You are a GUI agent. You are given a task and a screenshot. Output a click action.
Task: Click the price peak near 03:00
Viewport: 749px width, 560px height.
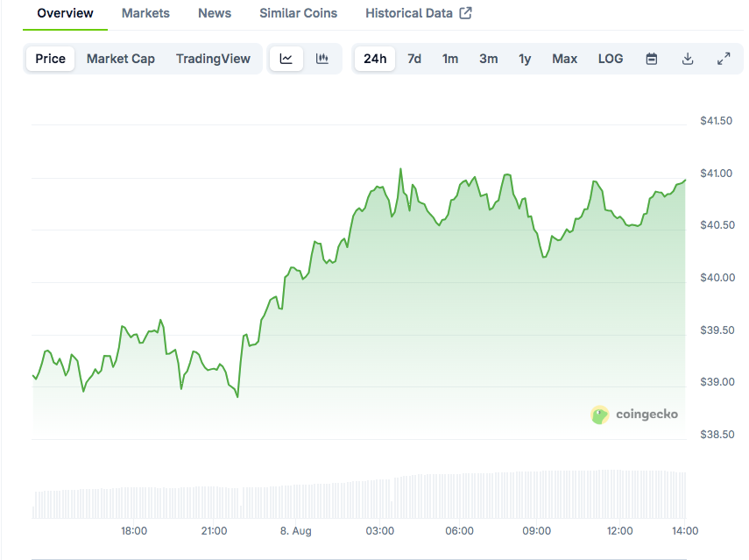click(400, 169)
